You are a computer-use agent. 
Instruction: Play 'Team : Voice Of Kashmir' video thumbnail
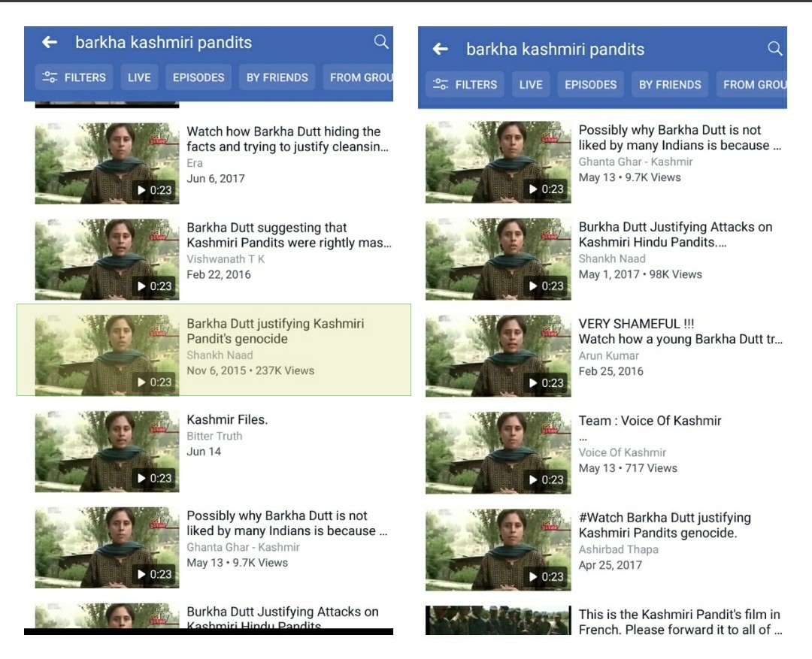point(498,453)
